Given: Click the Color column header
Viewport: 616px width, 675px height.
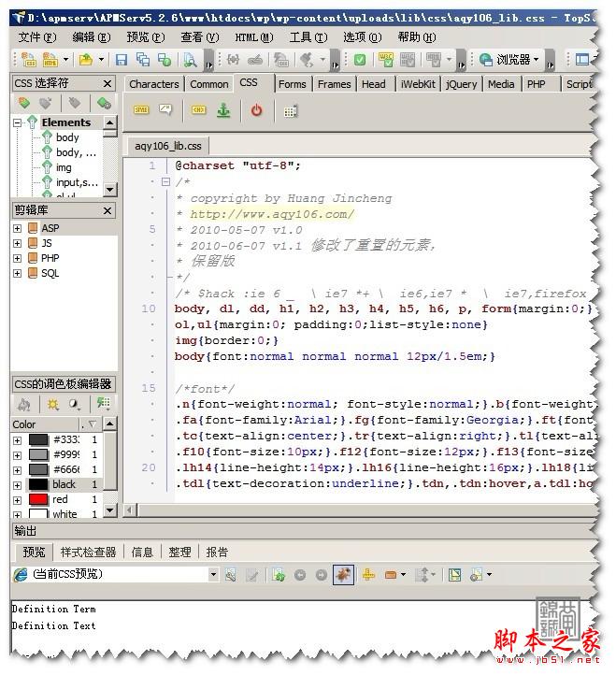Looking at the screenshot, I should point(45,424).
